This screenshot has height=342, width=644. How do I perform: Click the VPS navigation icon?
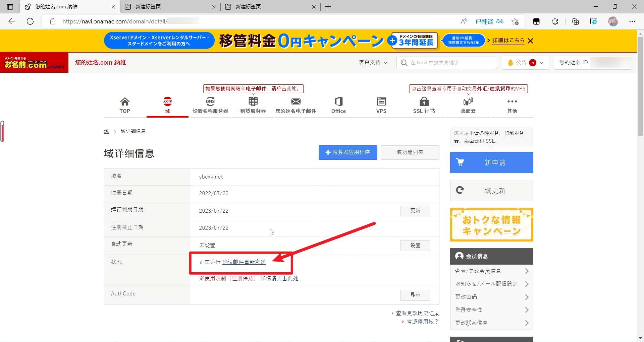point(381,102)
